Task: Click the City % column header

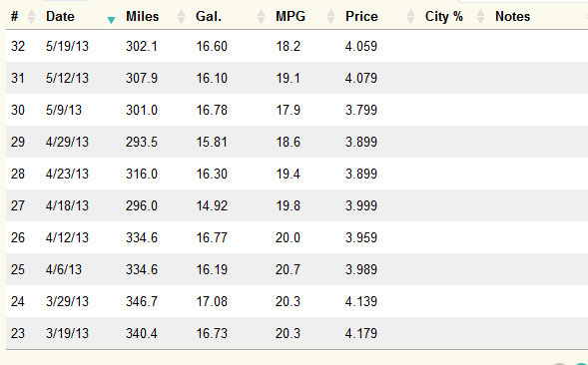Action: [x=443, y=17]
